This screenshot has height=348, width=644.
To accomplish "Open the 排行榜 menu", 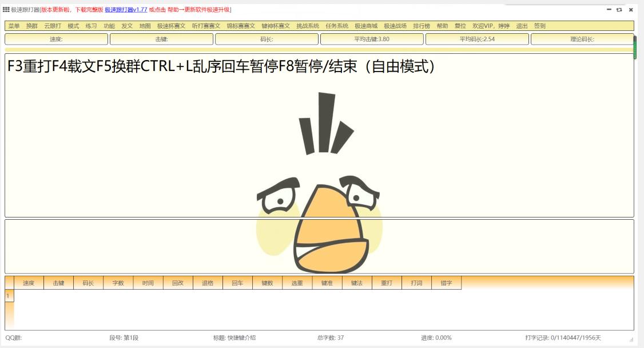I will [x=422, y=26].
